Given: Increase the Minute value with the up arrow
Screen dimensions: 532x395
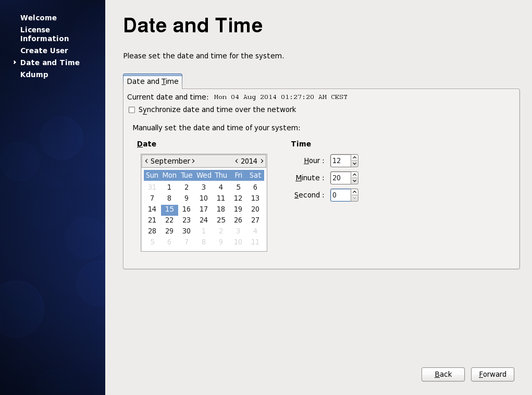Looking at the screenshot, I should (x=354, y=175).
